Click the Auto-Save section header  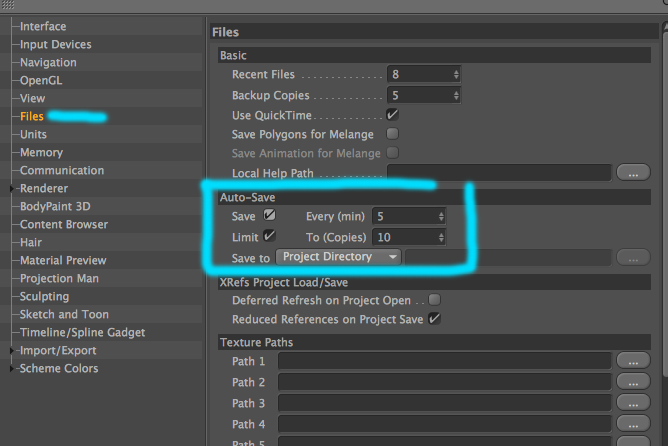pos(434,197)
